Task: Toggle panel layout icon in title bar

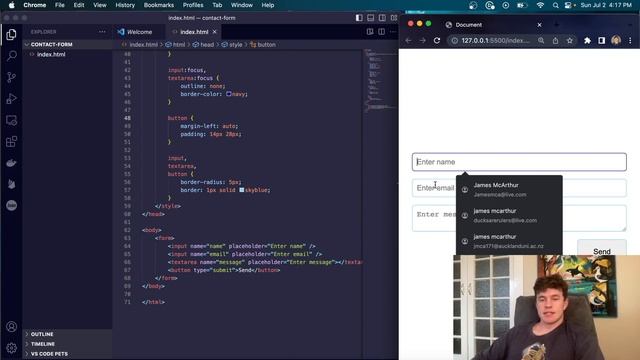Action: 371,18
